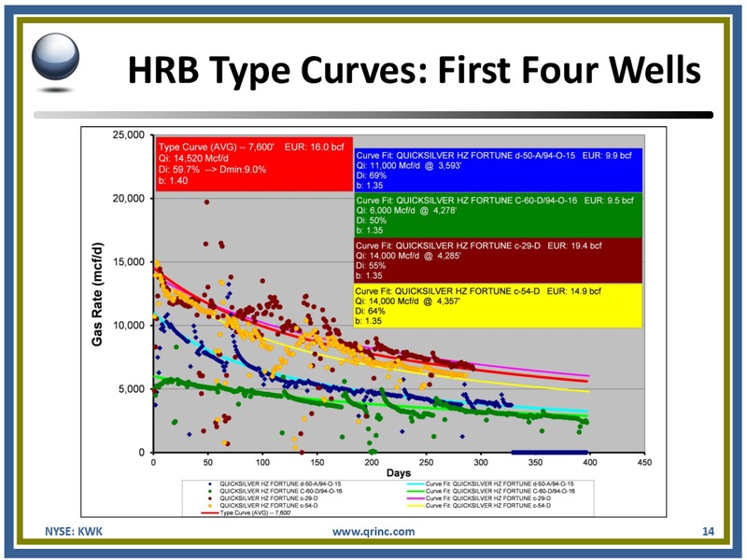The width and height of the screenshot is (747, 560).
Task: Click 'Di: 50%' in the green box
Action: pyautogui.click(x=371, y=220)
